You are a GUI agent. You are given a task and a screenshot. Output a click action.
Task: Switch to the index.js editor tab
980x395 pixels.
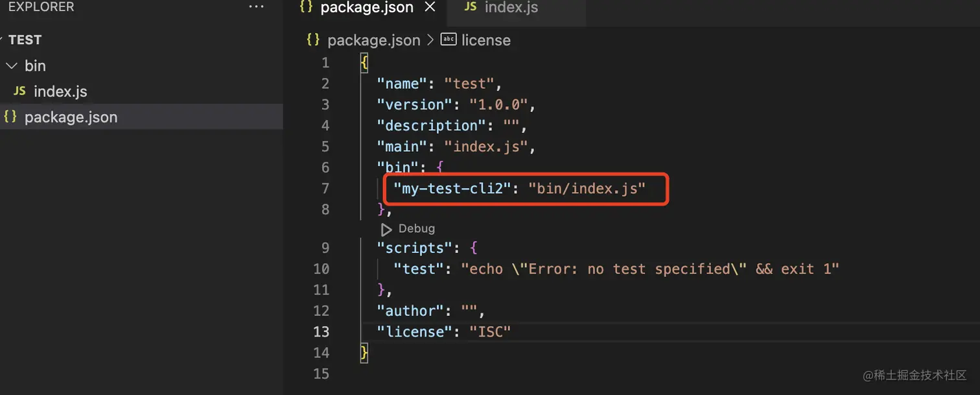coord(511,8)
